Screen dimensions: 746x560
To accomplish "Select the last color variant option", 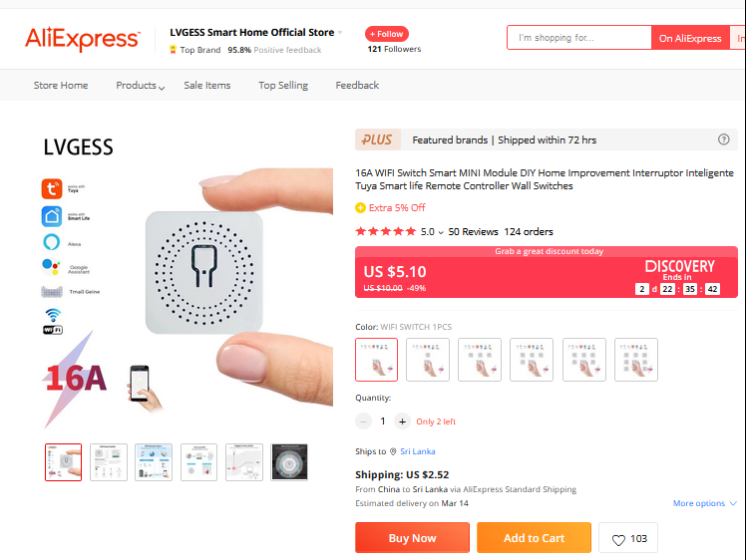I will [x=636, y=360].
